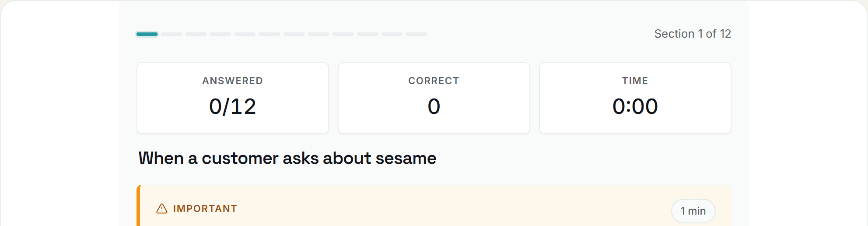Select the ninth progress segment
This screenshot has height=226, width=868.
343,34
